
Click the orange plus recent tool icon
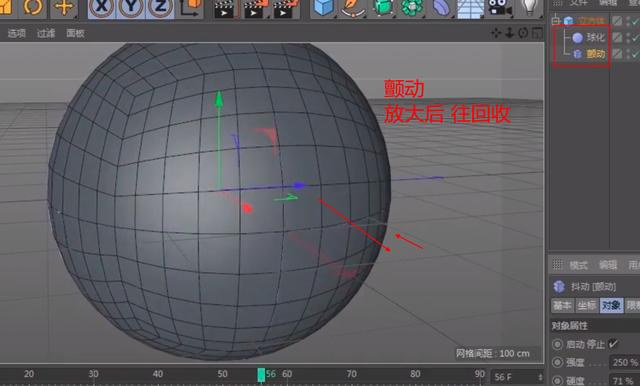click(64, 7)
